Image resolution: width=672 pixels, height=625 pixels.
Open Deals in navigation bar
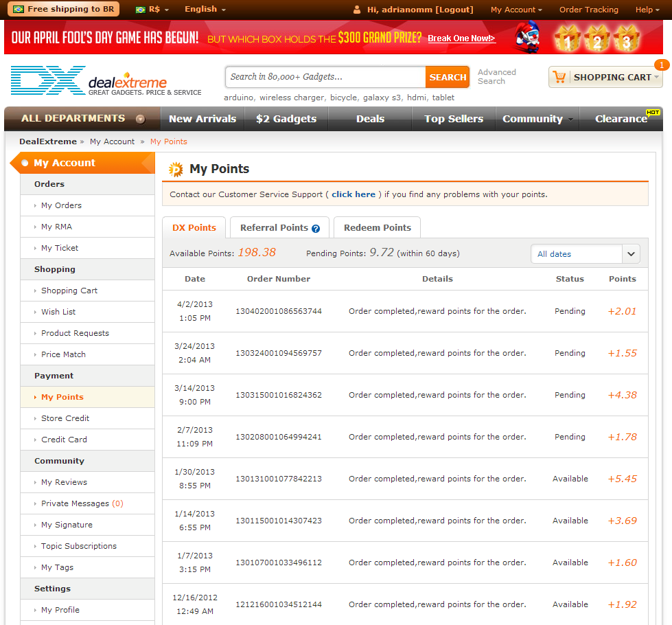tap(370, 119)
